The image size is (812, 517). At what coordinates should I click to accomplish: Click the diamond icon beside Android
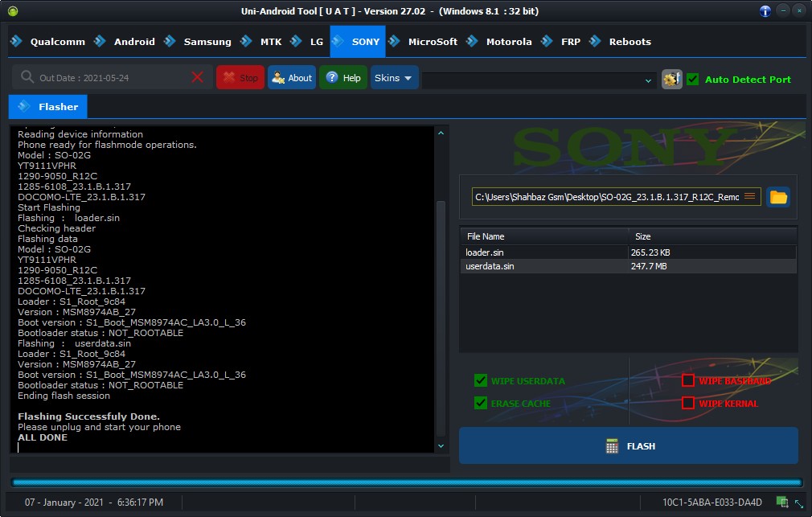tap(100, 41)
